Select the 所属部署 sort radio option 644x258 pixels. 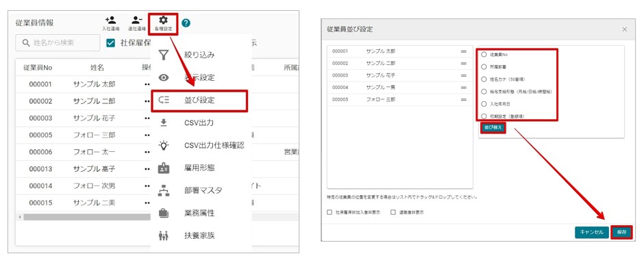(x=484, y=66)
